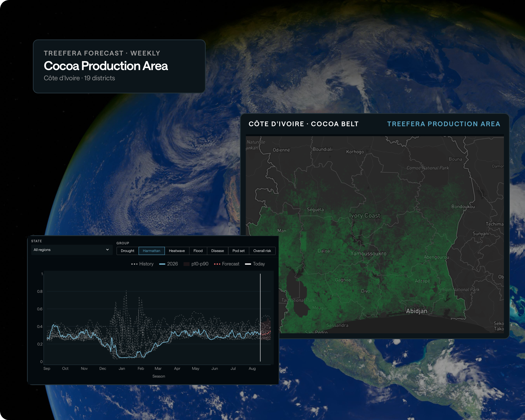The image size is (525, 420).
Task: Click the Divo map label
Action: 365,291
